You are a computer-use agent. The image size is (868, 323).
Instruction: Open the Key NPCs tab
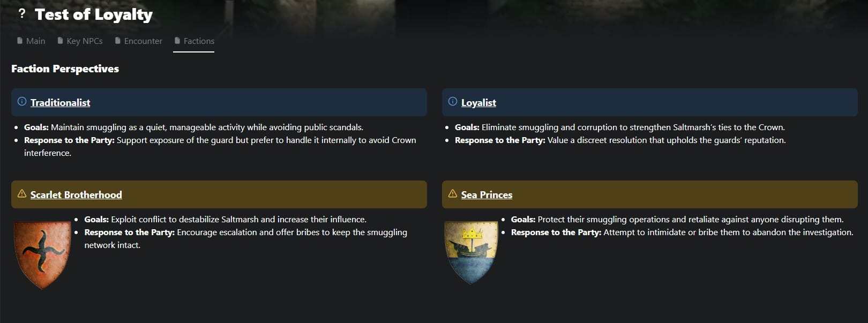point(84,41)
